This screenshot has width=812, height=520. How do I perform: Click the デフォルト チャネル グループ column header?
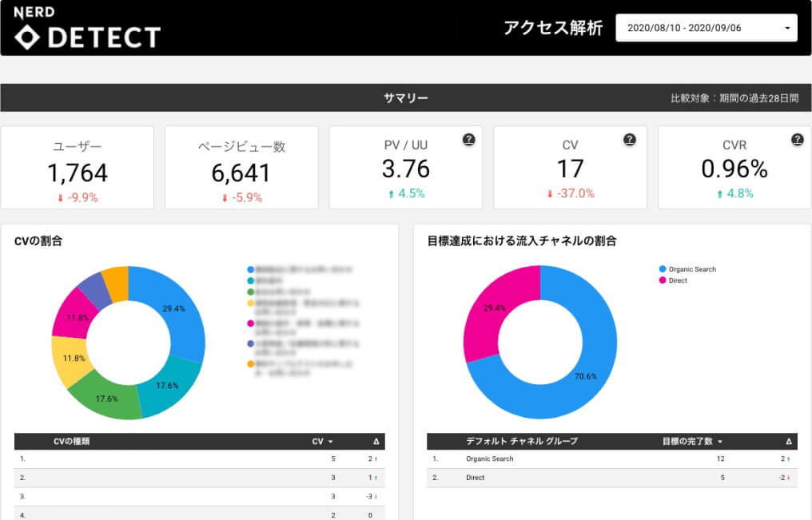(521, 441)
